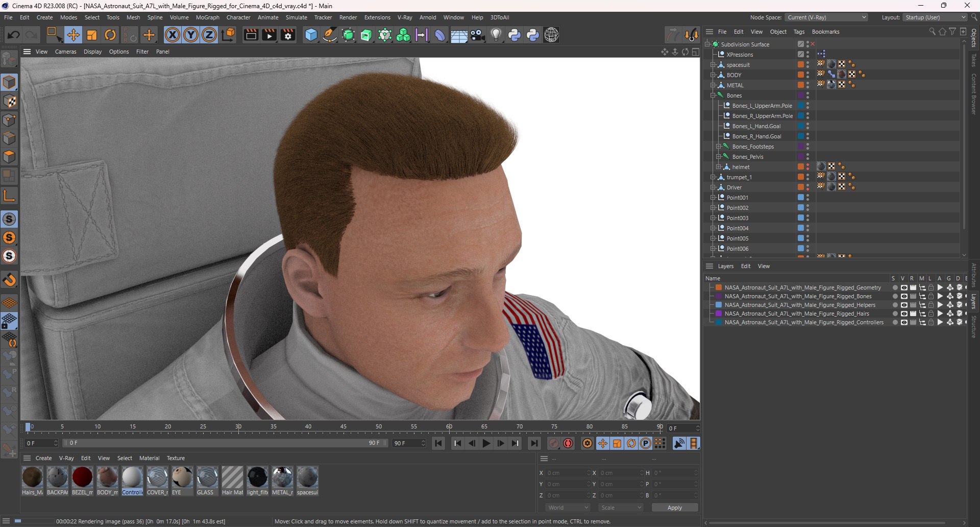Open the V-Ray menu in top bar
The width and height of the screenshot is (980, 527).
[x=405, y=17]
